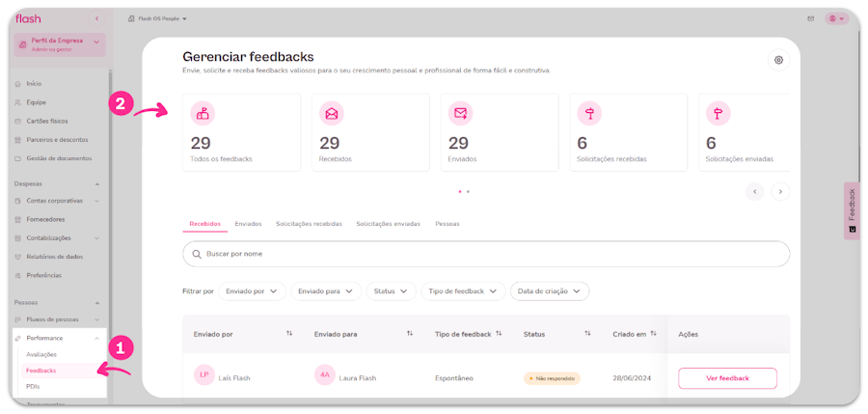Image resolution: width=868 pixels, height=414 pixels.
Task: Open Relatórios de dados
Action: click(x=54, y=256)
